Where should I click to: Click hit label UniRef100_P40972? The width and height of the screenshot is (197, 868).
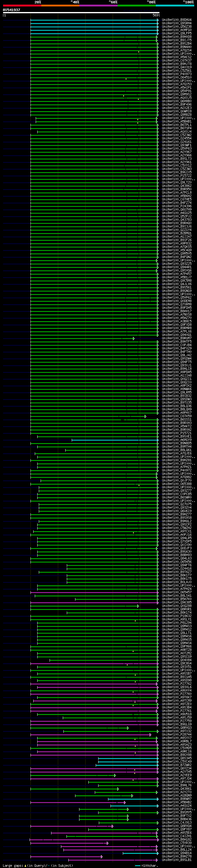coord(176,471)
